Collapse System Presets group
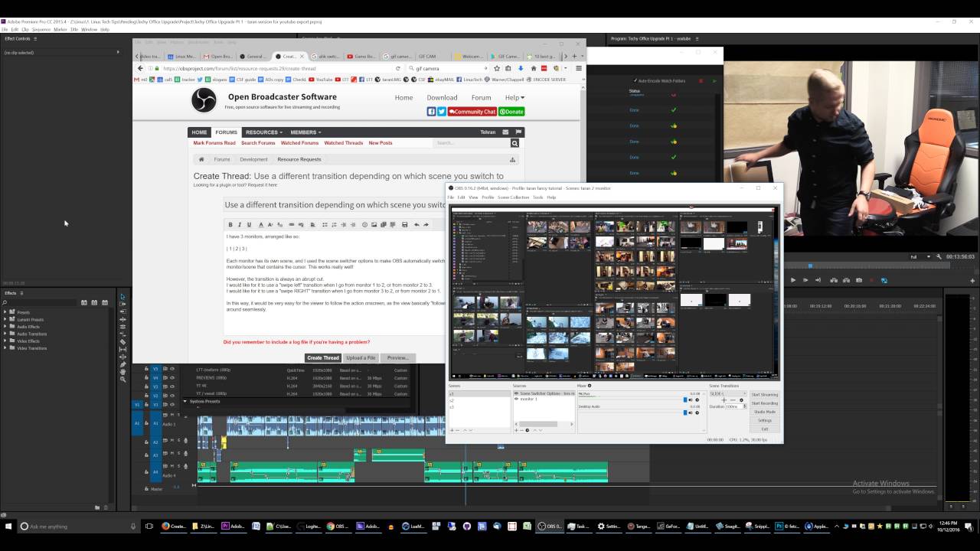 coord(185,401)
